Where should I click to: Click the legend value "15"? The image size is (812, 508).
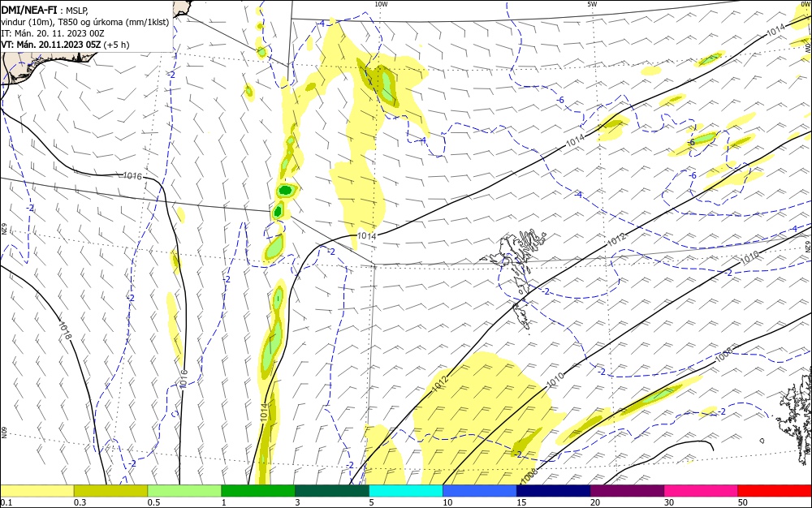pos(521,502)
